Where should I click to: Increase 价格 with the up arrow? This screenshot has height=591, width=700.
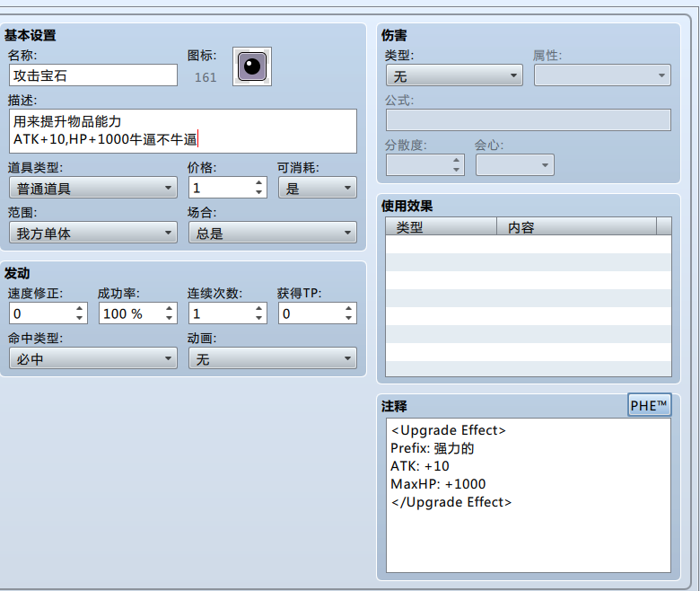[x=259, y=182]
